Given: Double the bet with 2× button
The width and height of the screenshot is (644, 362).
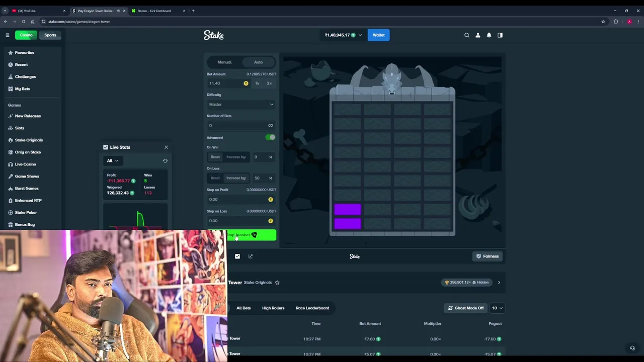Looking at the screenshot, I should [269, 83].
